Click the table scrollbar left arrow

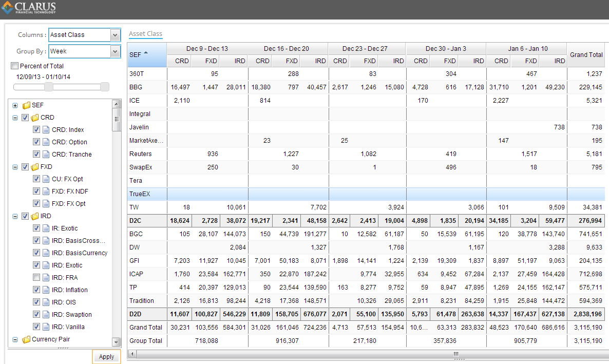[x=131, y=354]
